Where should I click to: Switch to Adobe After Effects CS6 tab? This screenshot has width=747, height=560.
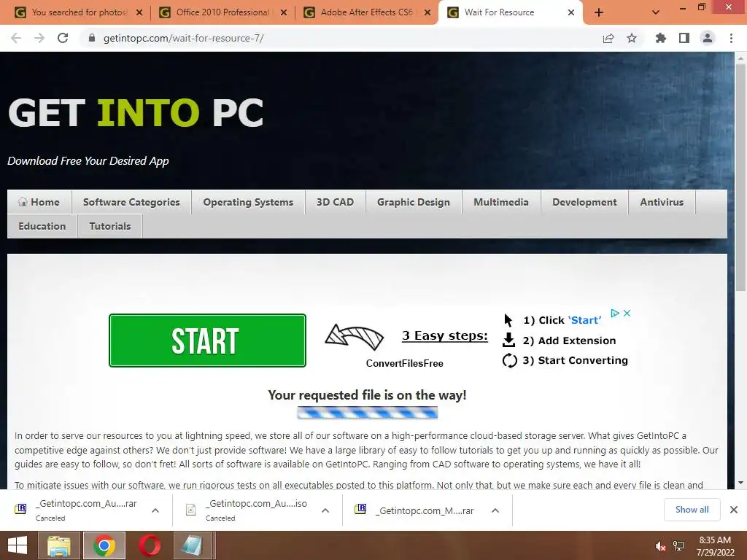366,12
